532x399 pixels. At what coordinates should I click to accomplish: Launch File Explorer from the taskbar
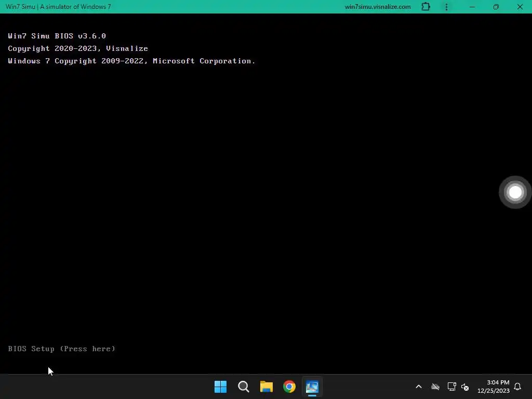pos(267,387)
